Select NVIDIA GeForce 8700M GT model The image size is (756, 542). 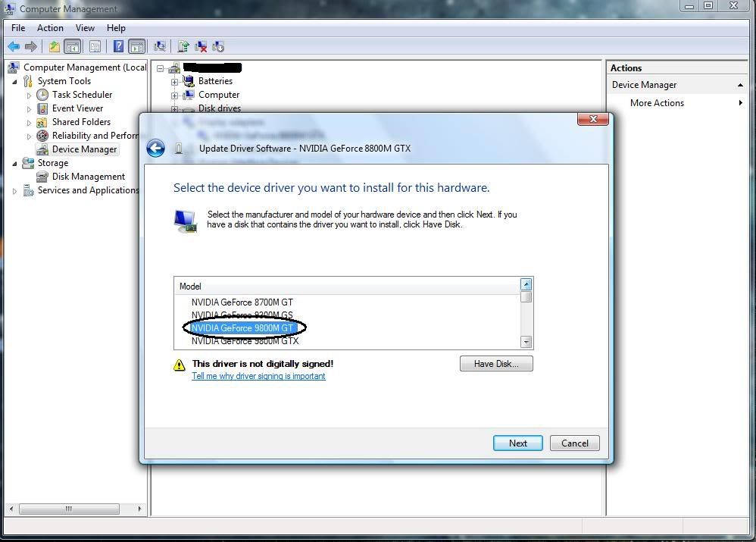tap(242, 302)
